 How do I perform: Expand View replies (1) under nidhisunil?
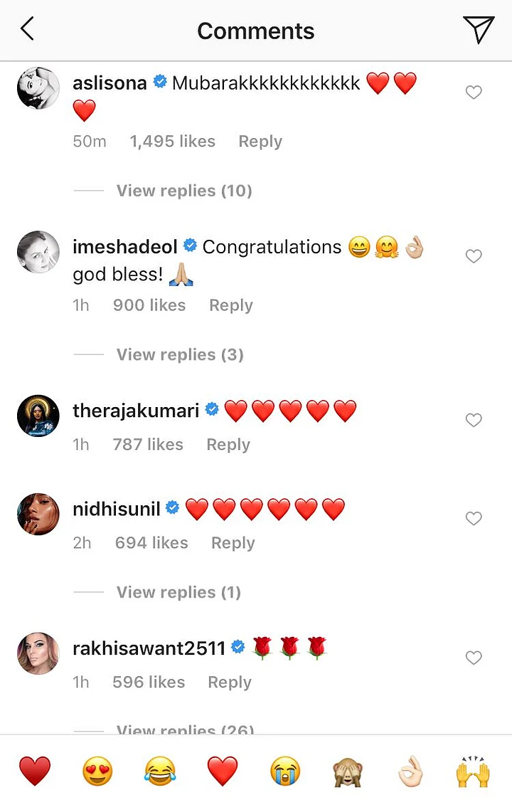[x=178, y=592]
